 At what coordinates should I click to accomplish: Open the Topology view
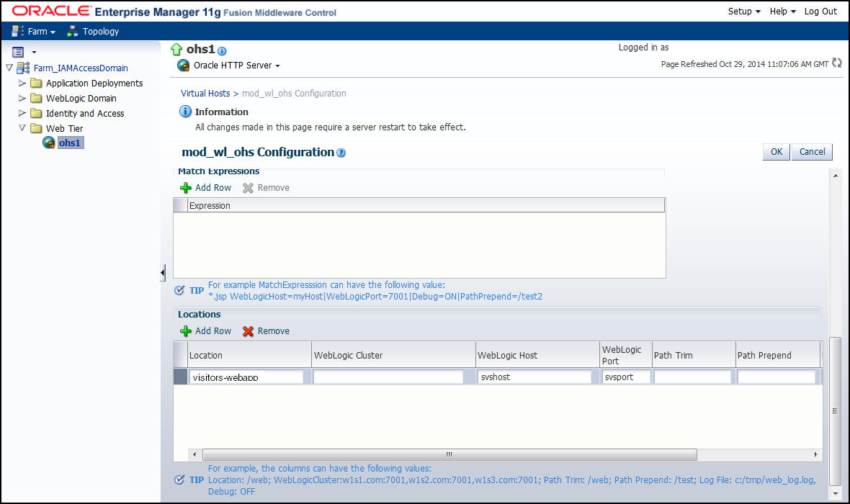[x=93, y=32]
